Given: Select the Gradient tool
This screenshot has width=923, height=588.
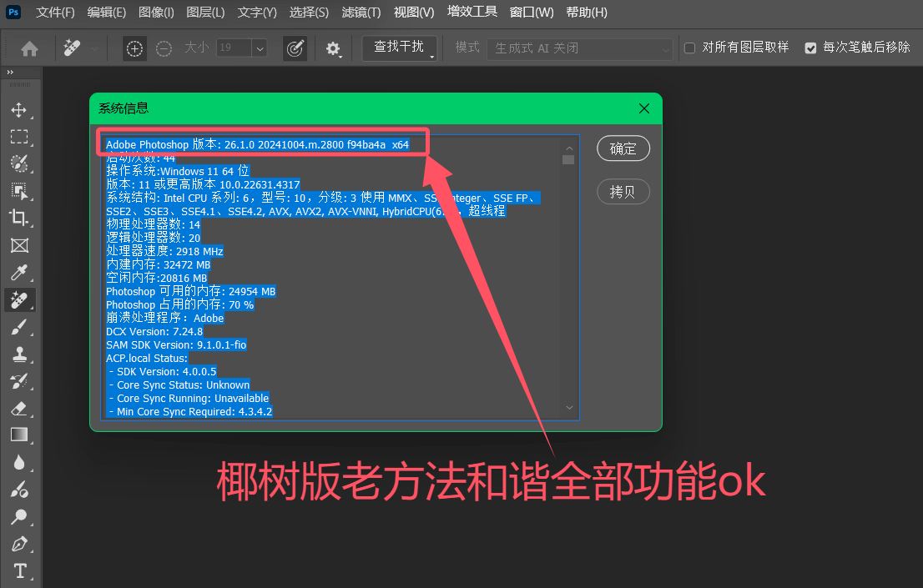Looking at the screenshot, I should point(19,435).
